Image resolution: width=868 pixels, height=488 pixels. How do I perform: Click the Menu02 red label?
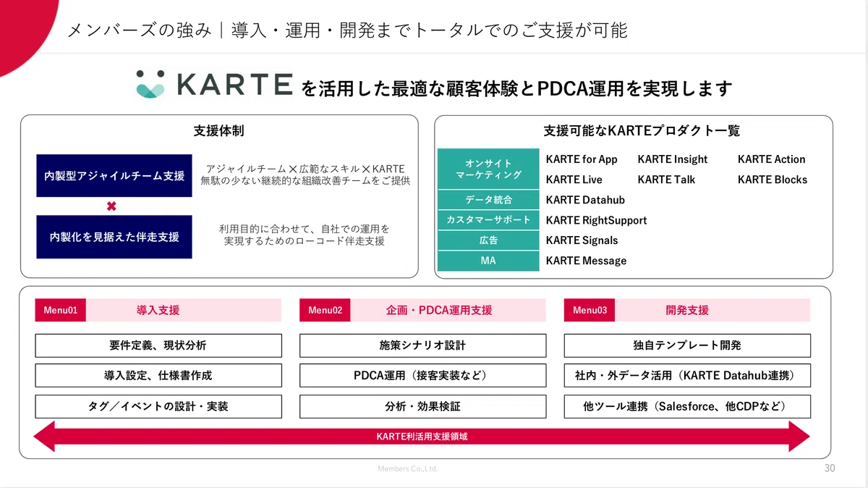325,311
